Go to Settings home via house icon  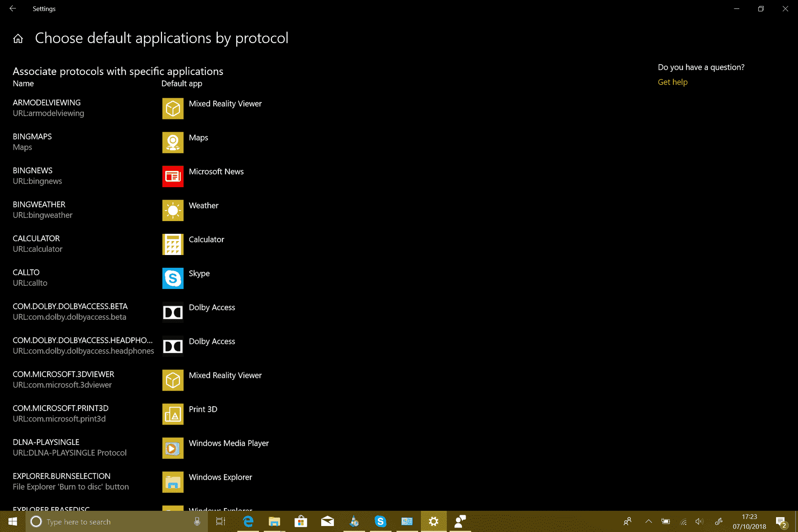18,38
